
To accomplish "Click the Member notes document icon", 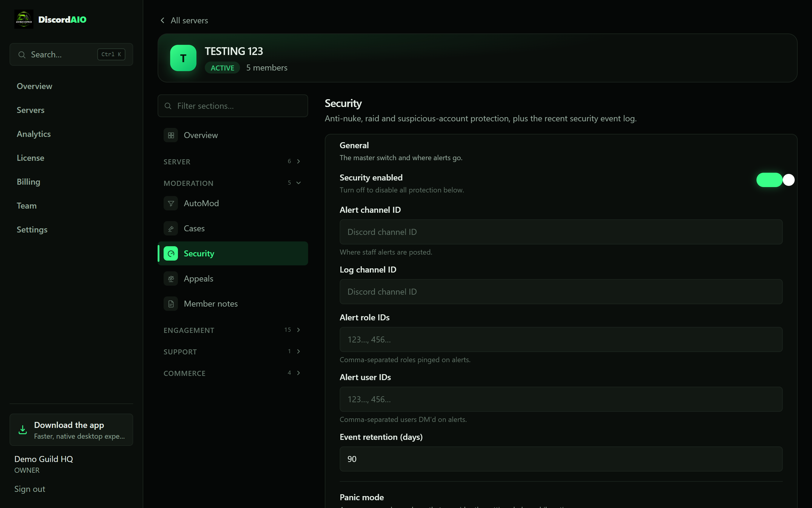I will coord(171,304).
